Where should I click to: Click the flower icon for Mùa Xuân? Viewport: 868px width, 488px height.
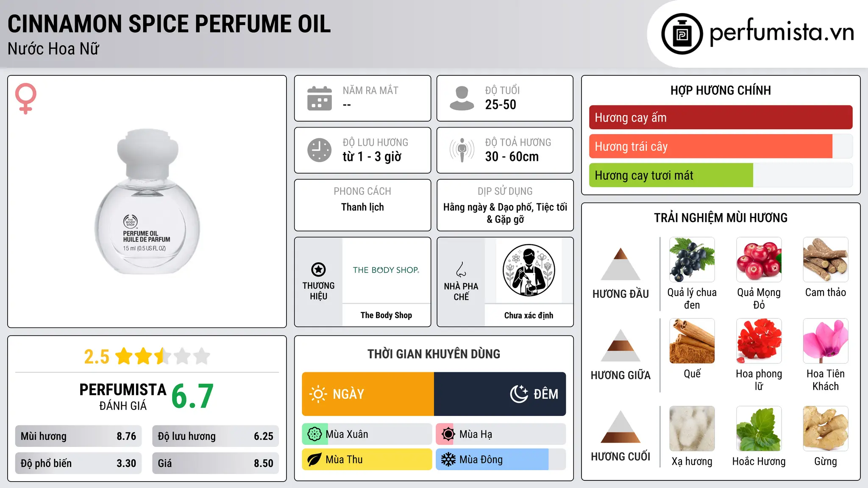pos(314,434)
